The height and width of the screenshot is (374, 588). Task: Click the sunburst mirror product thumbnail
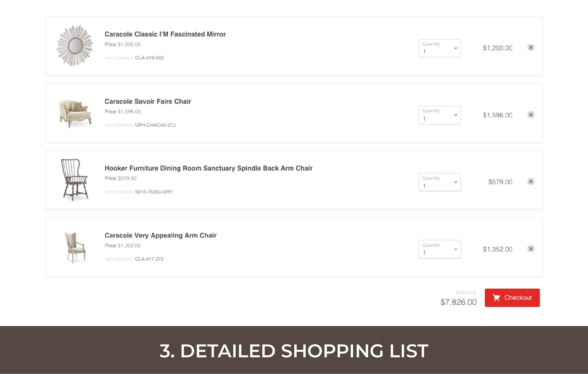(x=75, y=46)
